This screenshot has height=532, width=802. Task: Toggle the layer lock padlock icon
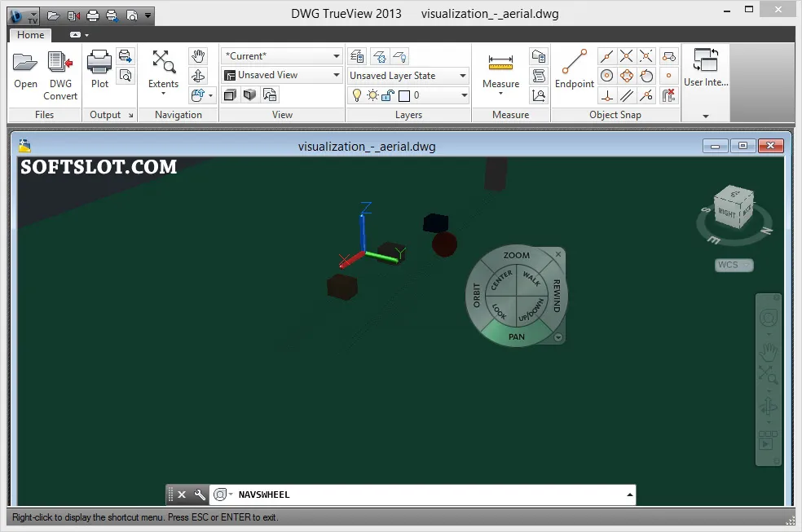pos(388,95)
